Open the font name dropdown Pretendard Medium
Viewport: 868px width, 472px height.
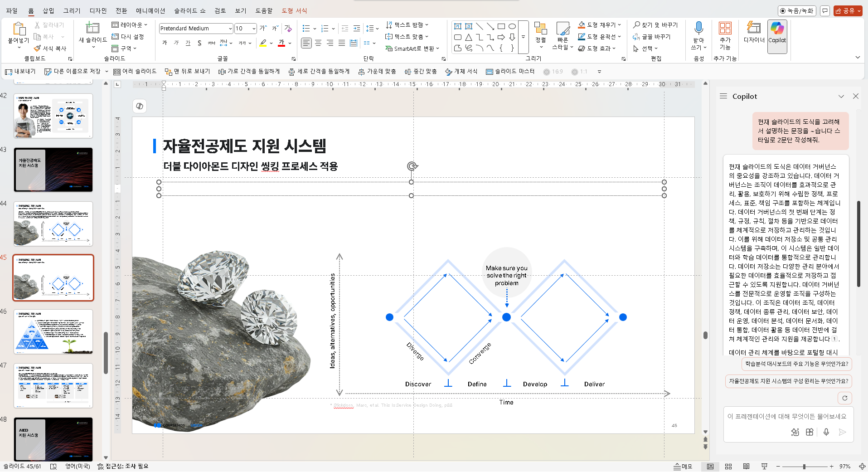tap(230, 29)
